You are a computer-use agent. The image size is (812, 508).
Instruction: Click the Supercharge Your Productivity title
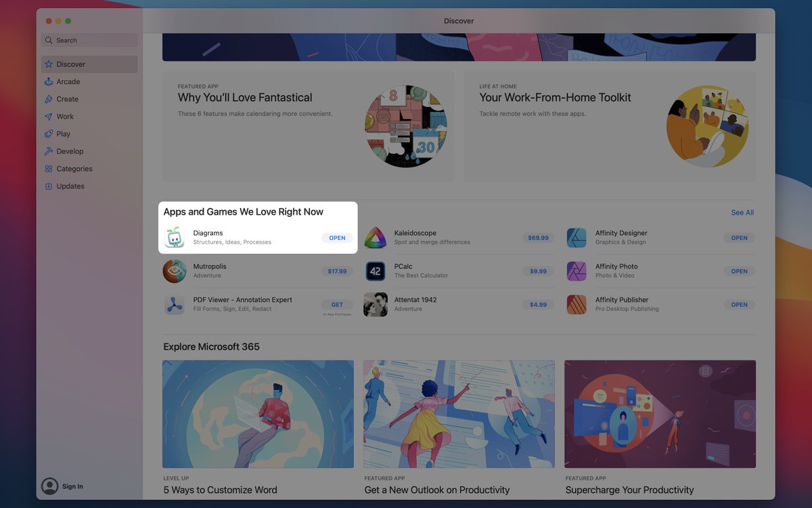[629, 490]
